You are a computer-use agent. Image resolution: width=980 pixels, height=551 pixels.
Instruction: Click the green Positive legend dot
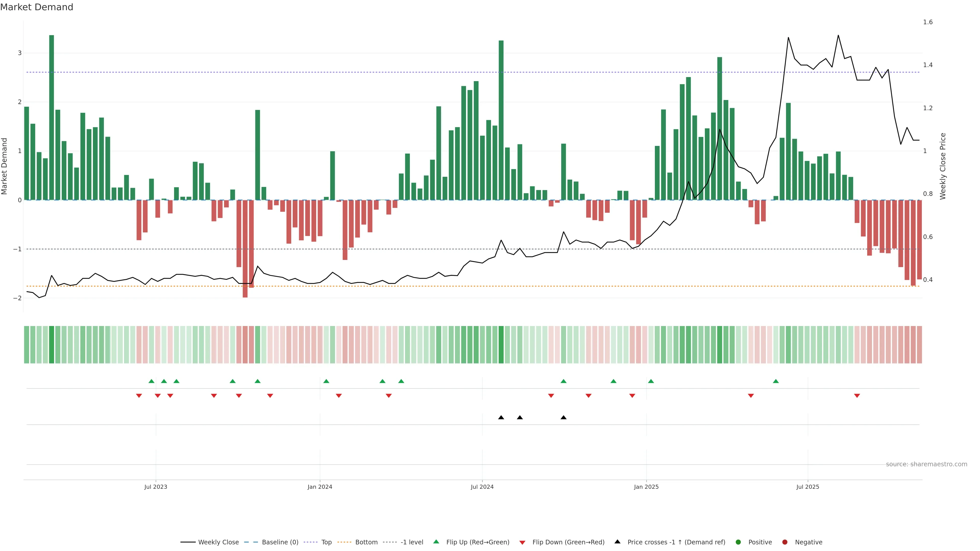click(738, 542)
